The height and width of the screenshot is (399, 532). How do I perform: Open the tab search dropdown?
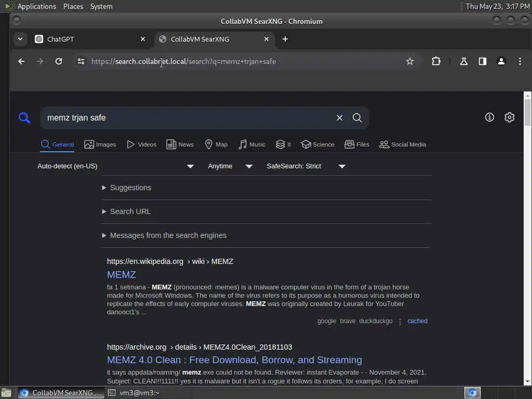[x=20, y=39]
